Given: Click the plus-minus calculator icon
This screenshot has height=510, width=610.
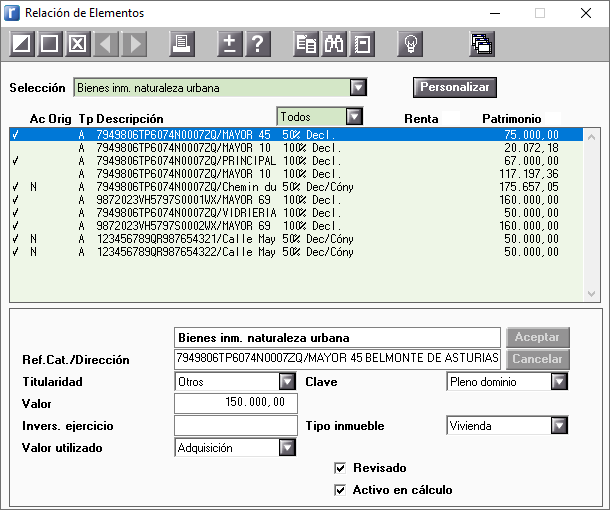Looking at the screenshot, I should [230, 44].
